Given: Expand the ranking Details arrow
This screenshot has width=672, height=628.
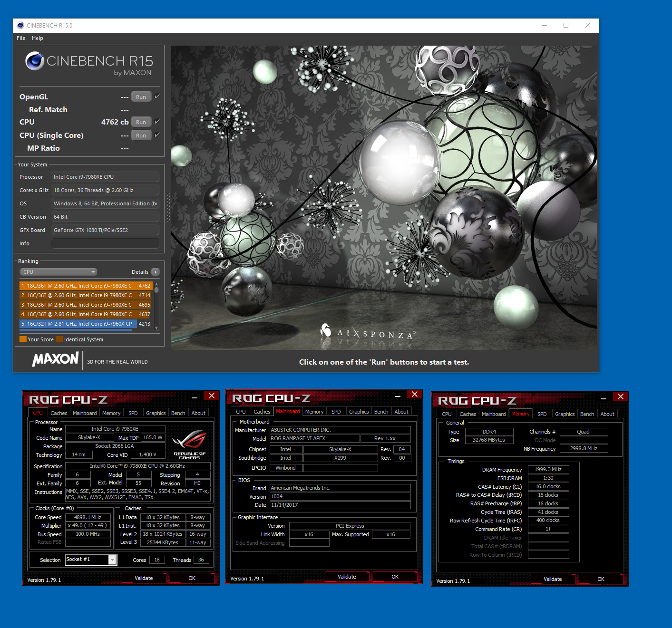Looking at the screenshot, I should pos(156,272).
